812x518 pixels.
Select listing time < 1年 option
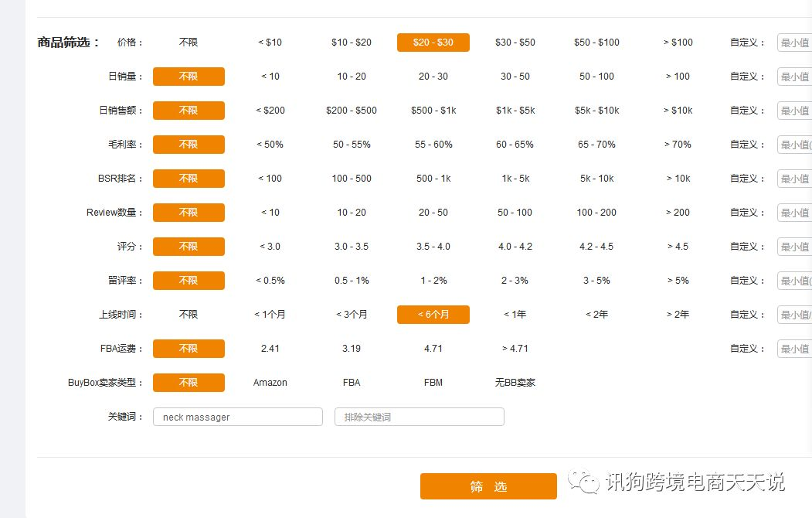click(515, 315)
